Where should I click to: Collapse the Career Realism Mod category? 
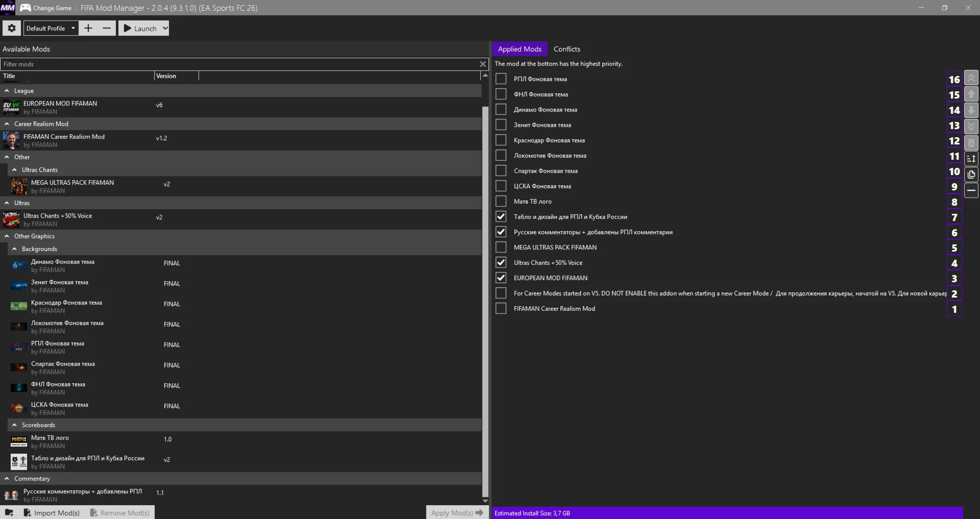pyautogui.click(x=7, y=123)
